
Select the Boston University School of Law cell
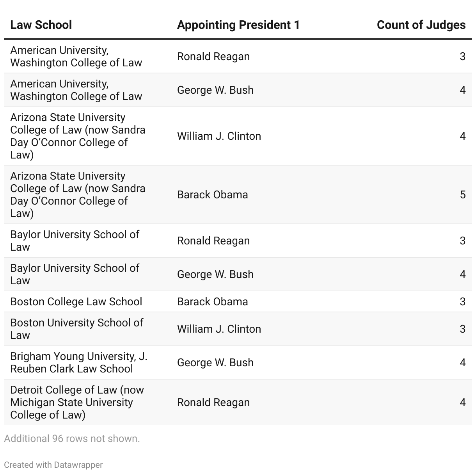[x=76, y=329]
